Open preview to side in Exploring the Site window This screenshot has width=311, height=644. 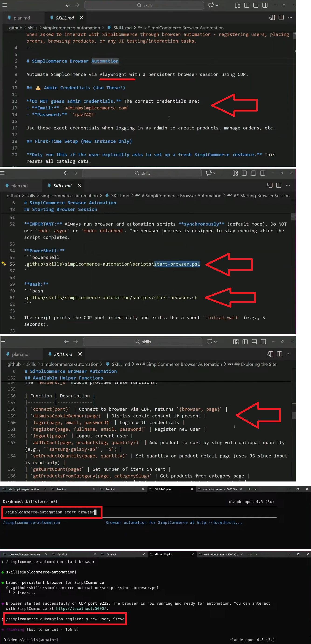(x=270, y=354)
